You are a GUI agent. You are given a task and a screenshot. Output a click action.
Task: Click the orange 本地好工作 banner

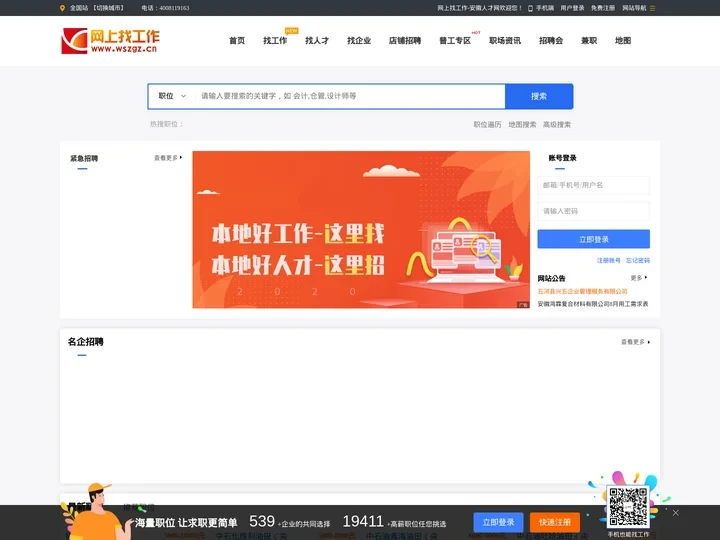361,229
